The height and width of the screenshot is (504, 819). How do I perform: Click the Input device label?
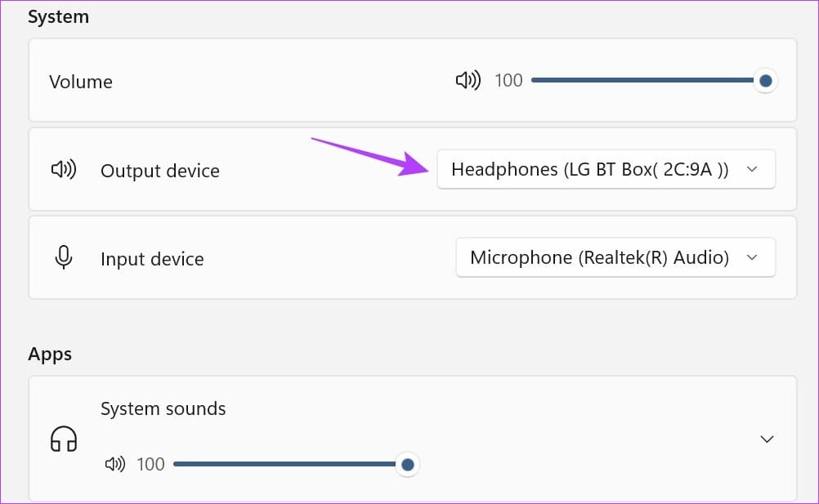pyautogui.click(x=152, y=259)
